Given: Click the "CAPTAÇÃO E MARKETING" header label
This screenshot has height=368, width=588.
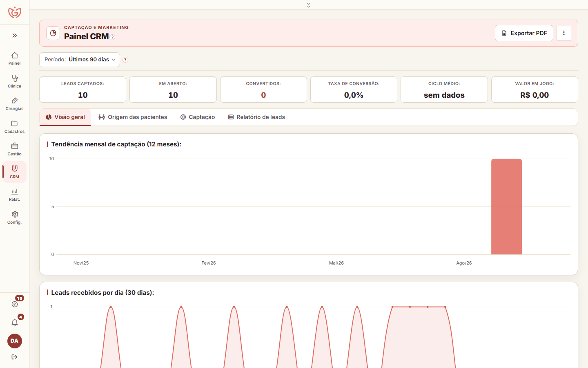Looking at the screenshot, I should point(96,27).
